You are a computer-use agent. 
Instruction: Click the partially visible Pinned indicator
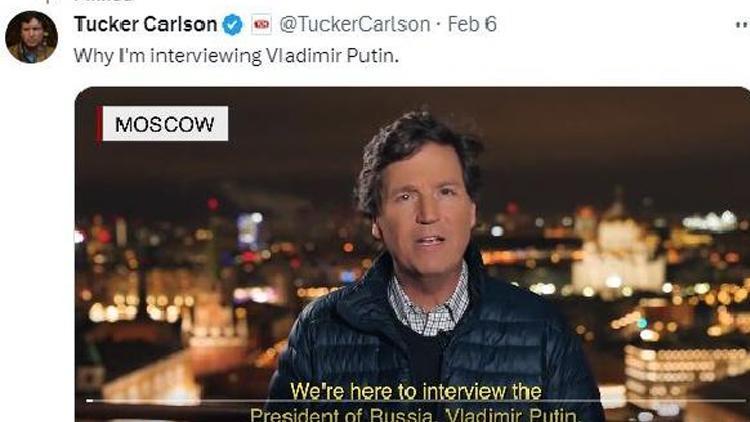tap(103, 1)
